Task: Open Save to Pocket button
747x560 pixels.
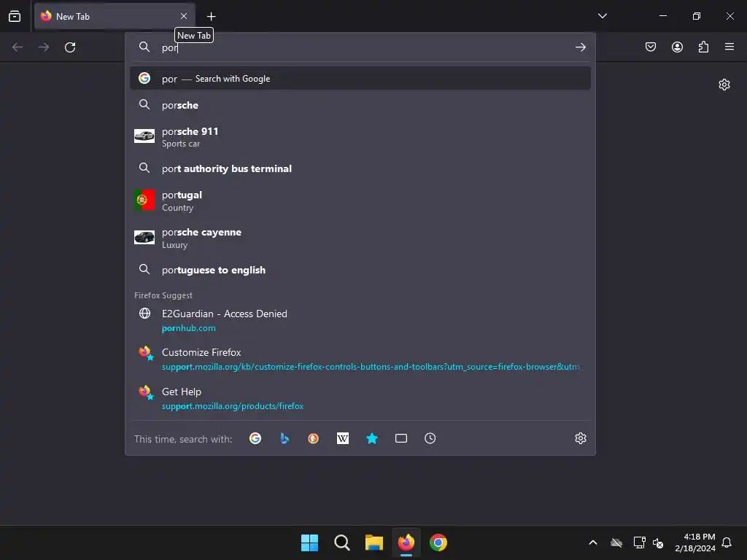Action: (x=651, y=47)
